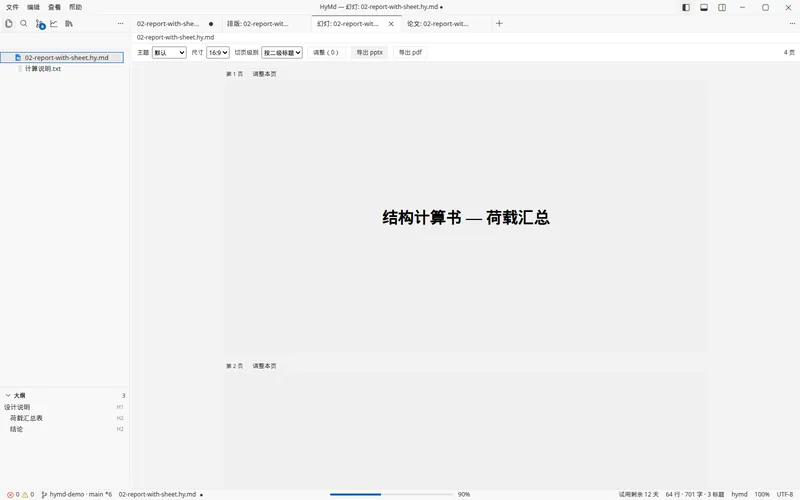Open editor more actions ellipsis at right
The width and height of the screenshot is (800, 500).
click(x=792, y=23)
